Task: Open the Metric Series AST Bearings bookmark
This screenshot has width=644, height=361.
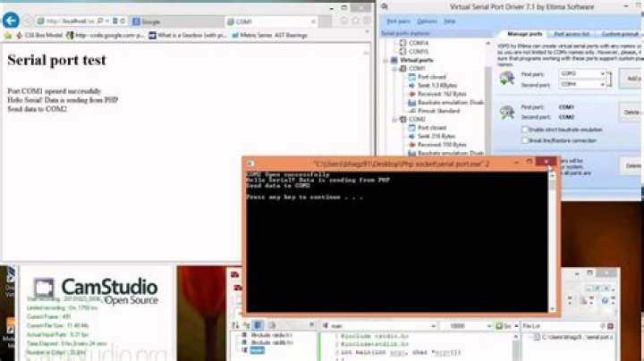Action: pyautogui.click(x=270, y=35)
